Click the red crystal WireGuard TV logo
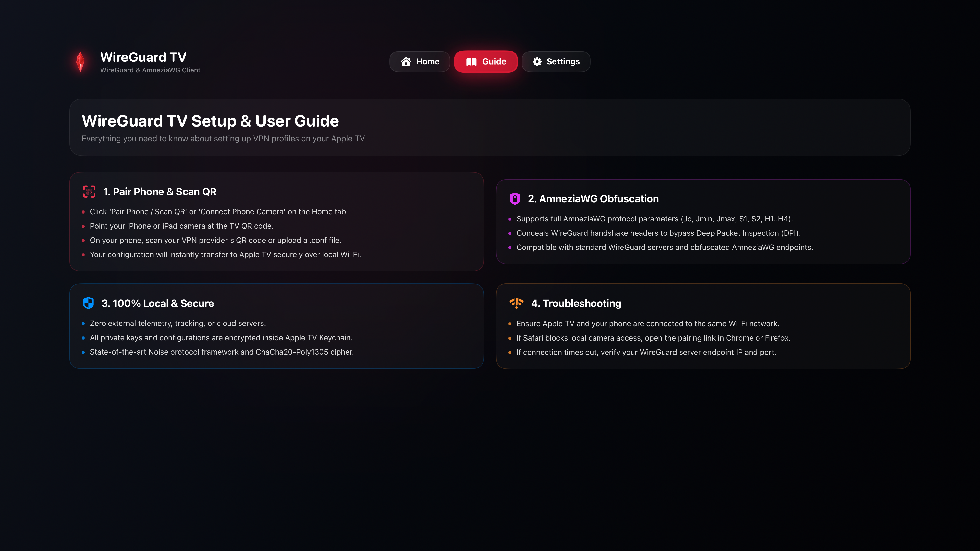Screen dimensions: 980x551 [x=80, y=61]
